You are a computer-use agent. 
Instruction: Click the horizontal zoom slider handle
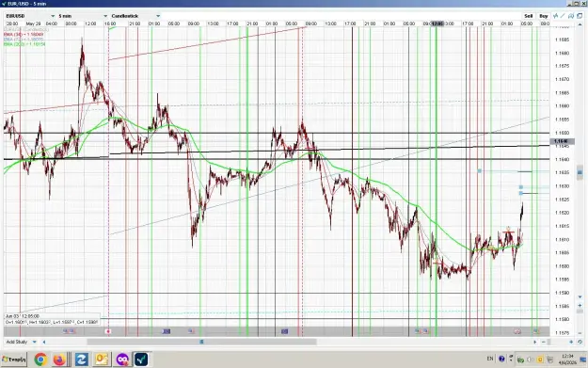549,342
